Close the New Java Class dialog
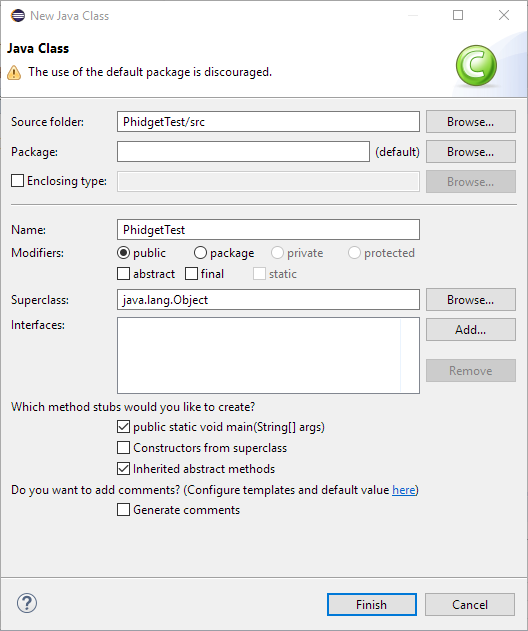Screen dimensions: 528x631 click(x=504, y=15)
